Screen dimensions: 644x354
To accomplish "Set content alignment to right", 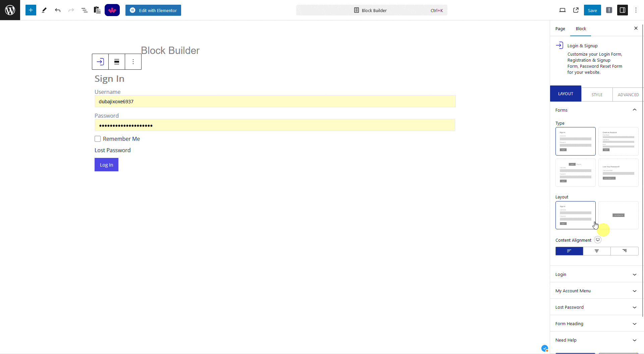I will click(x=625, y=251).
